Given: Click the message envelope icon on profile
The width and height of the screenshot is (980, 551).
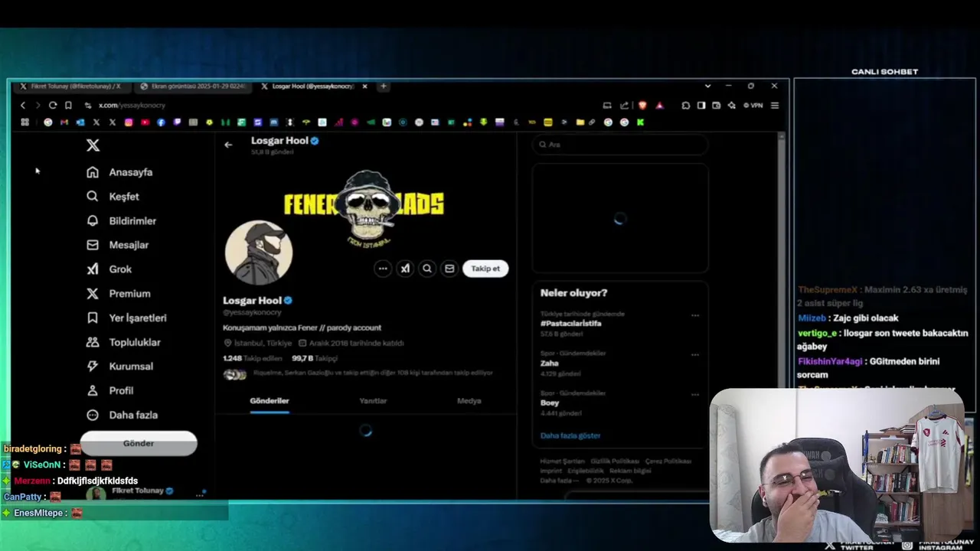Looking at the screenshot, I should click(x=449, y=269).
